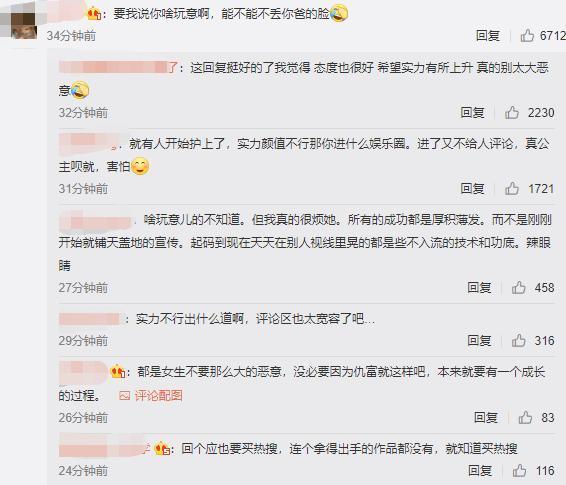Like the top comment with 6712 likes
Viewport: 566px width, 485px height.
click(x=527, y=36)
